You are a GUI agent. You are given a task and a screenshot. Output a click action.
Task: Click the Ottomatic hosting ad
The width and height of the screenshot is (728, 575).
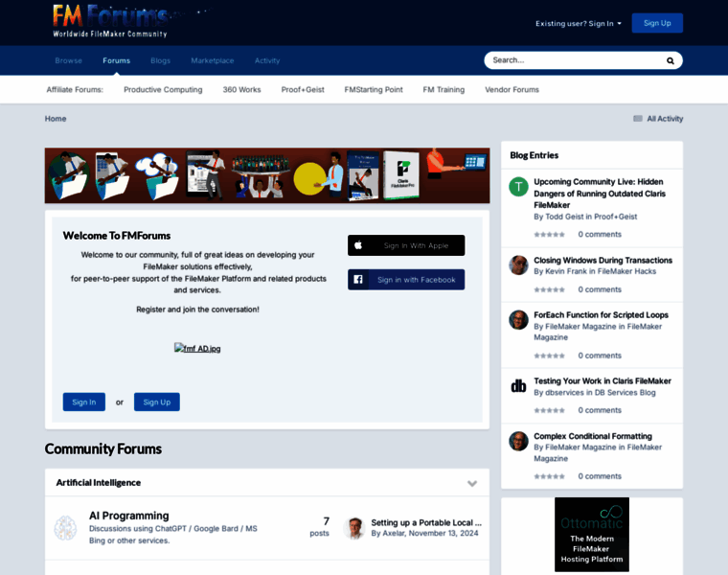tap(592, 535)
